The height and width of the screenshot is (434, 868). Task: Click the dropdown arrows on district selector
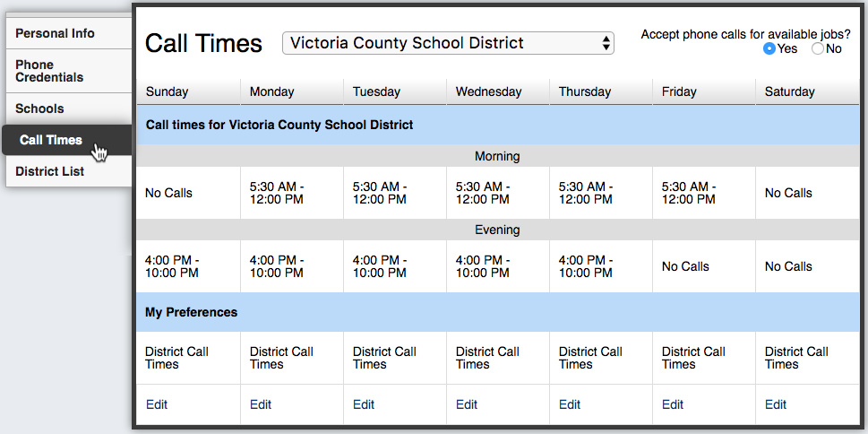pyautogui.click(x=606, y=43)
